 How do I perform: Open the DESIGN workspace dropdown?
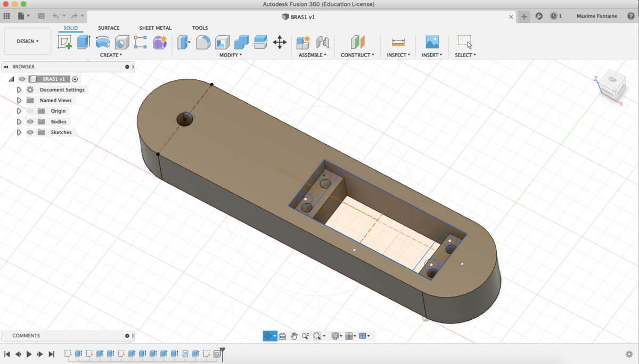[x=28, y=42]
